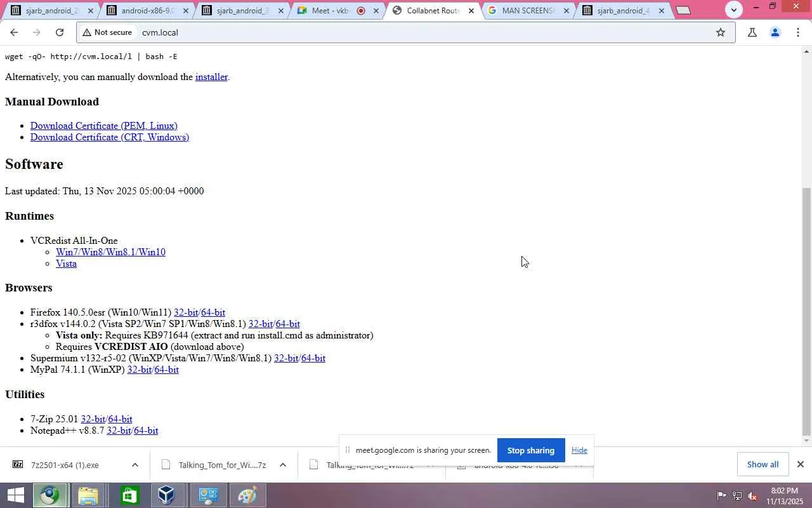
Task: Download 7-Zip 25.01 32-bit
Action: pyautogui.click(x=93, y=419)
